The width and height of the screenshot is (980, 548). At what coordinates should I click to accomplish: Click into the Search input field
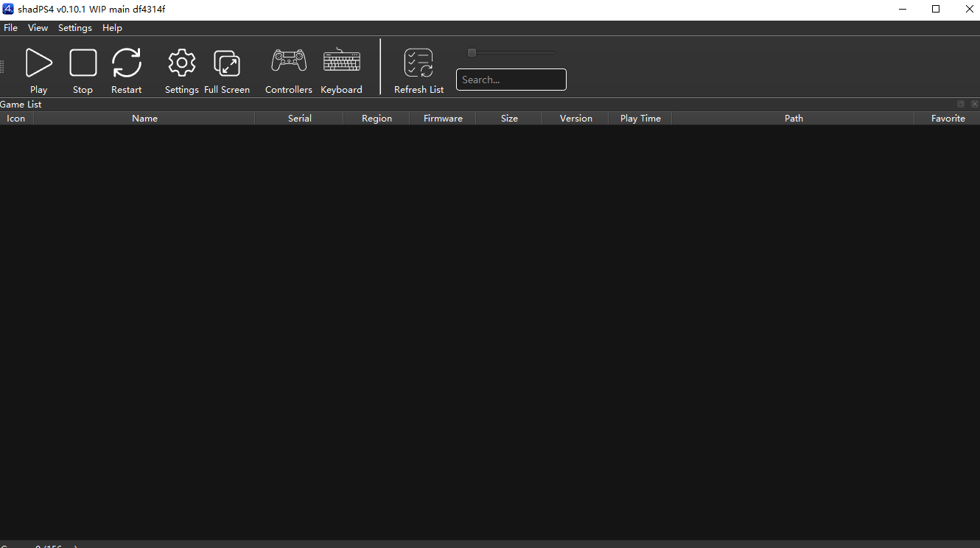(x=511, y=80)
